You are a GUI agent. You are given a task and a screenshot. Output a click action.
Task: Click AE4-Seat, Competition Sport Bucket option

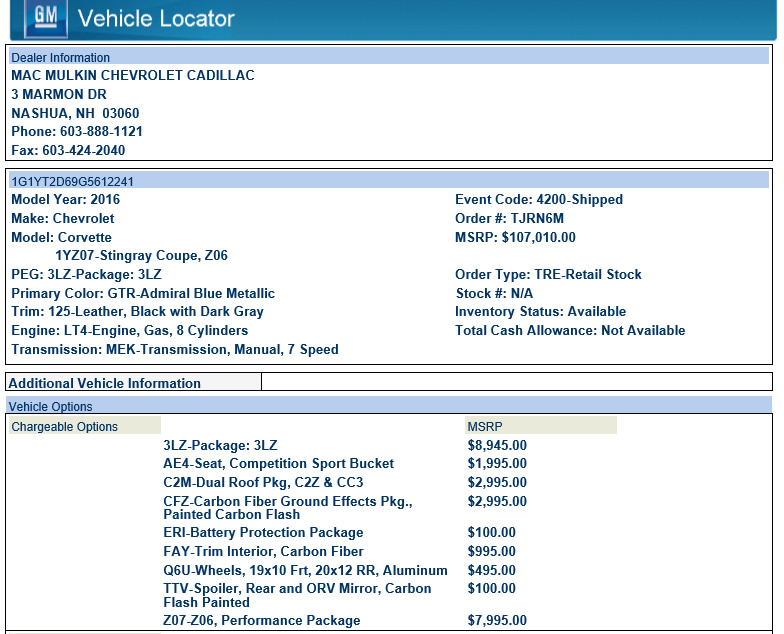click(x=278, y=464)
